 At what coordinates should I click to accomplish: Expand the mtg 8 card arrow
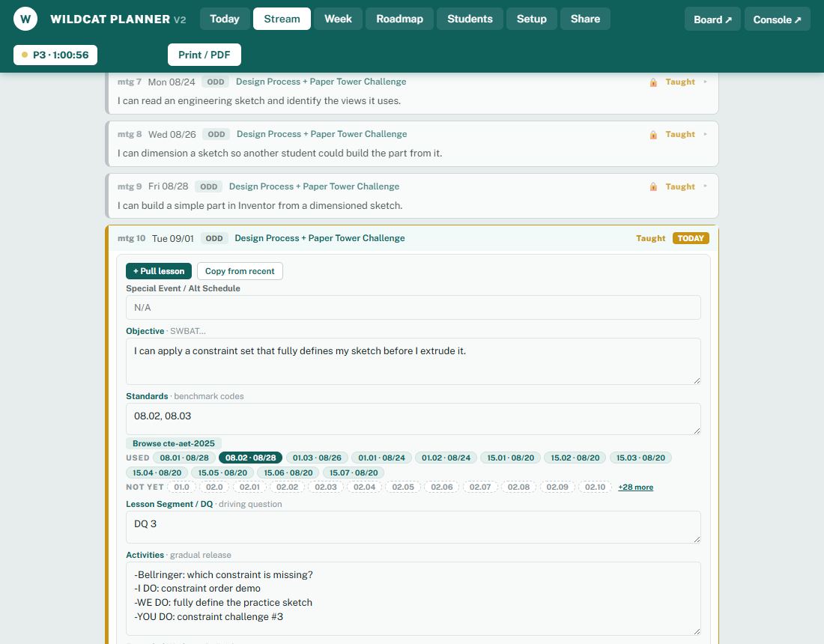click(x=705, y=134)
